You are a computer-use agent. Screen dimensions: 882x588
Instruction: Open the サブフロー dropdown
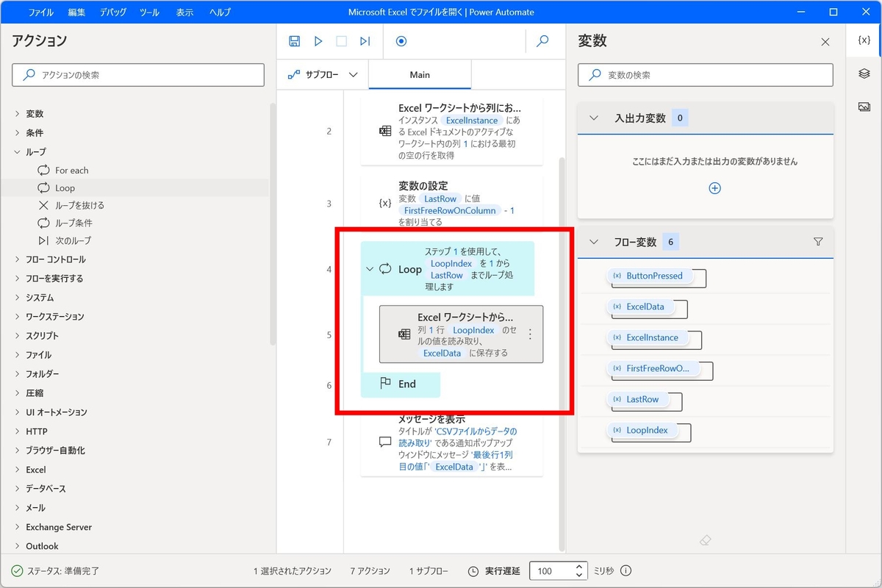point(323,74)
